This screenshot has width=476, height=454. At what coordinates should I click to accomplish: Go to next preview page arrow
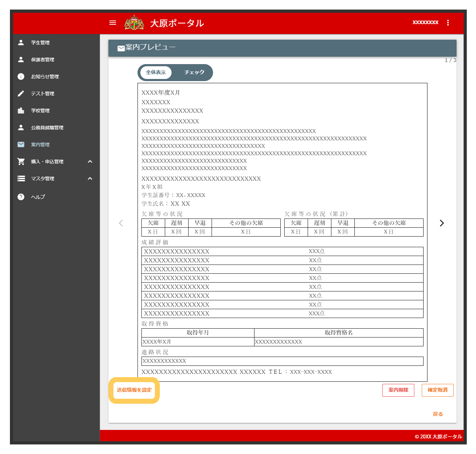[442, 223]
